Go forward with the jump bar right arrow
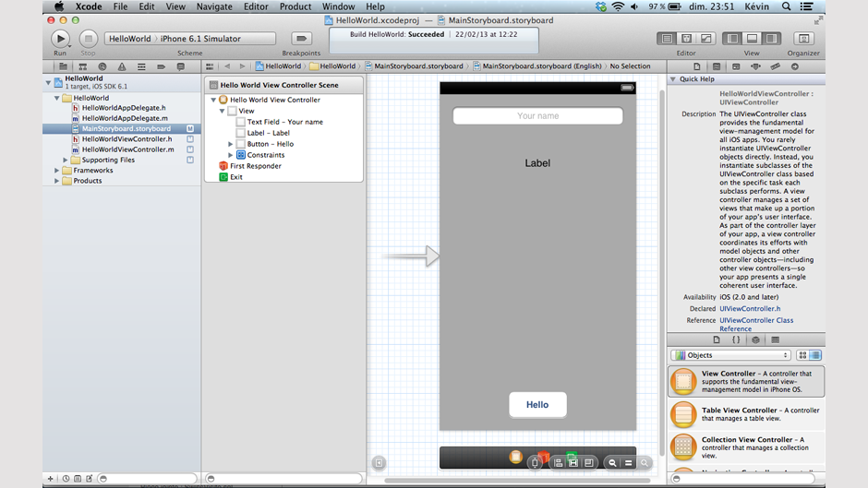 (242, 66)
